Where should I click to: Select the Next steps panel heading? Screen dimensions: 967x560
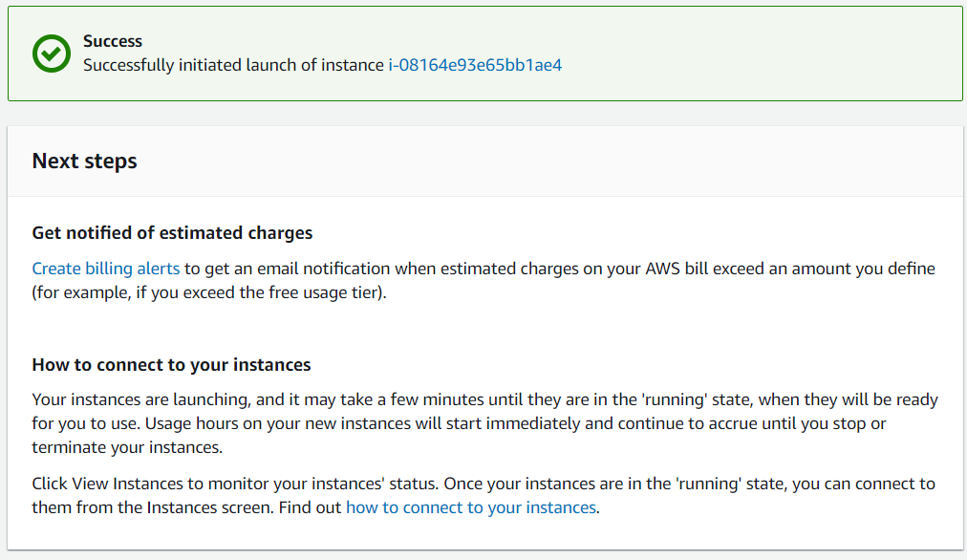tap(85, 161)
